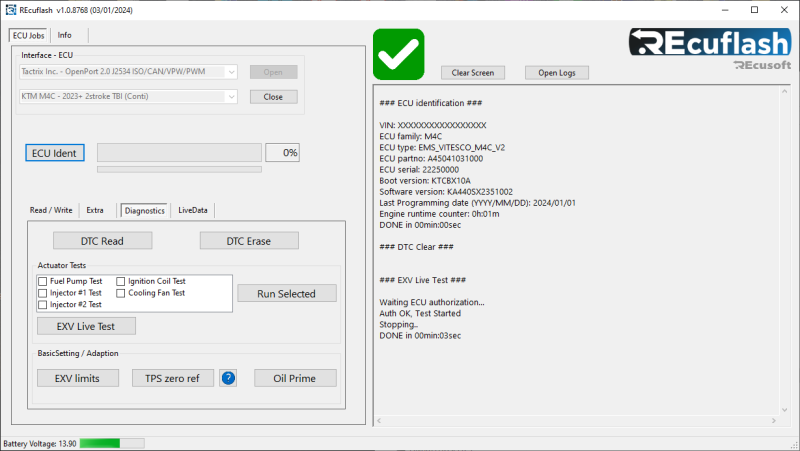Screen dimensions: 800x451
Task: Switch to the Info tab
Action: pos(64,35)
